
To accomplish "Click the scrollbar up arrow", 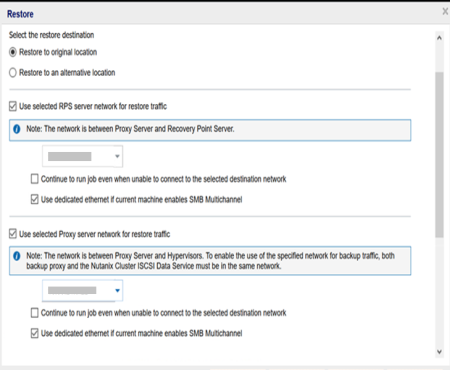I will pos(439,38).
